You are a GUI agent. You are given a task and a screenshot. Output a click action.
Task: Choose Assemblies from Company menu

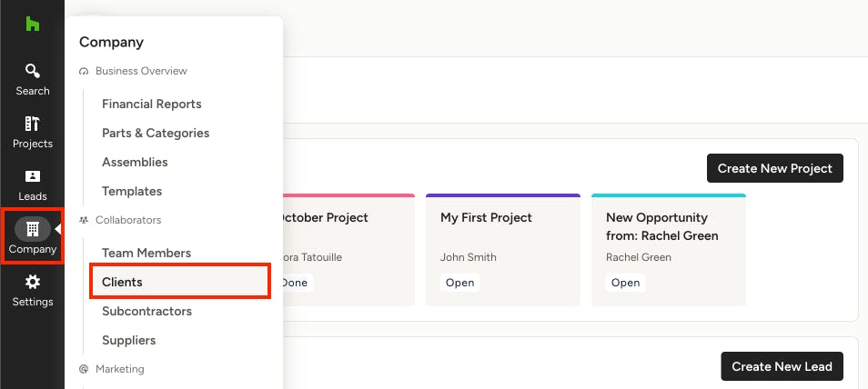pyautogui.click(x=135, y=163)
